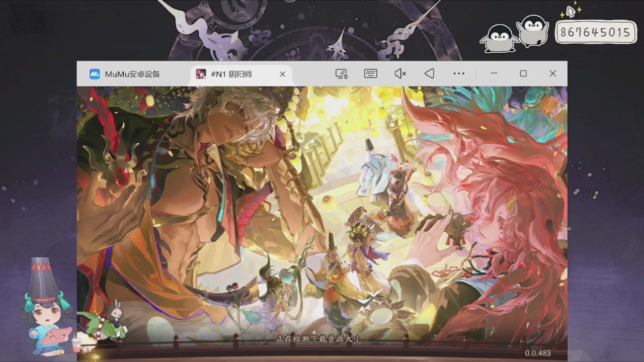Open the three-dots more menu
This screenshot has width=644, height=362.
click(x=459, y=74)
